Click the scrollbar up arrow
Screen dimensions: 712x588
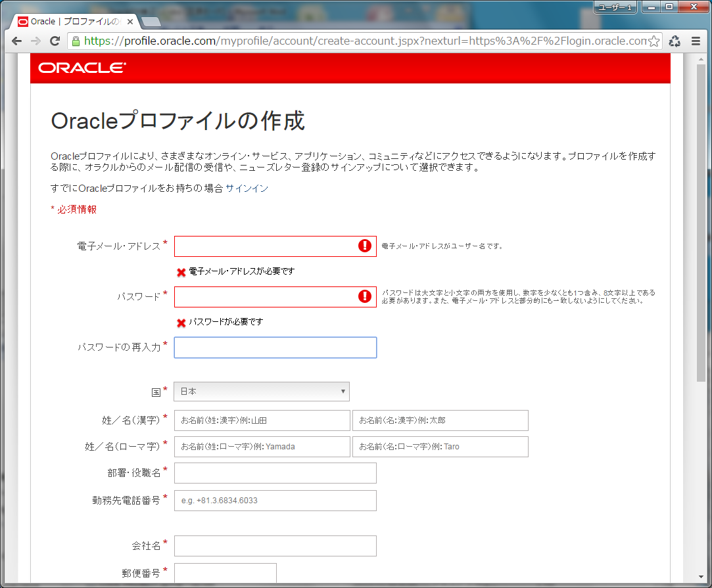point(701,58)
